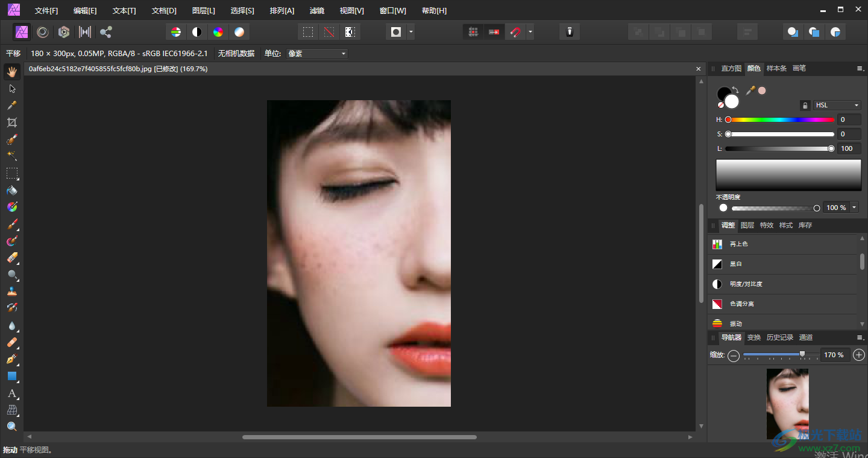The height and width of the screenshot is (458, 868).
Task: Apply Auto Levels from toolbar
Action: [175, 32]
